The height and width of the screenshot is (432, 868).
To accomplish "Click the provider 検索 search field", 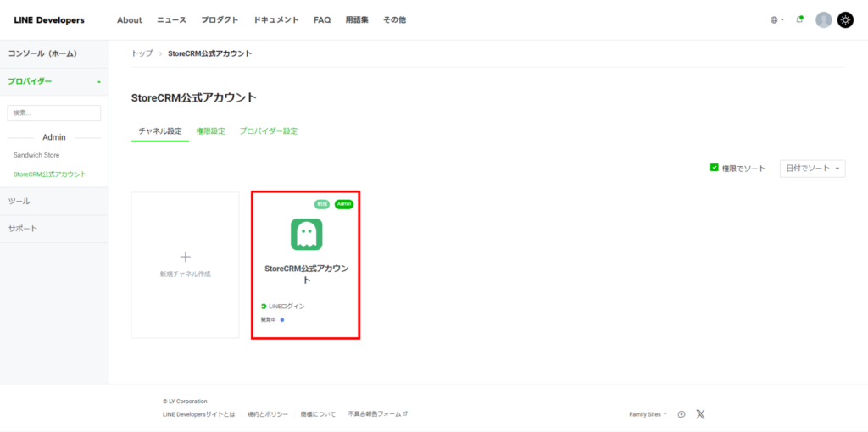I will pos(54,113).
